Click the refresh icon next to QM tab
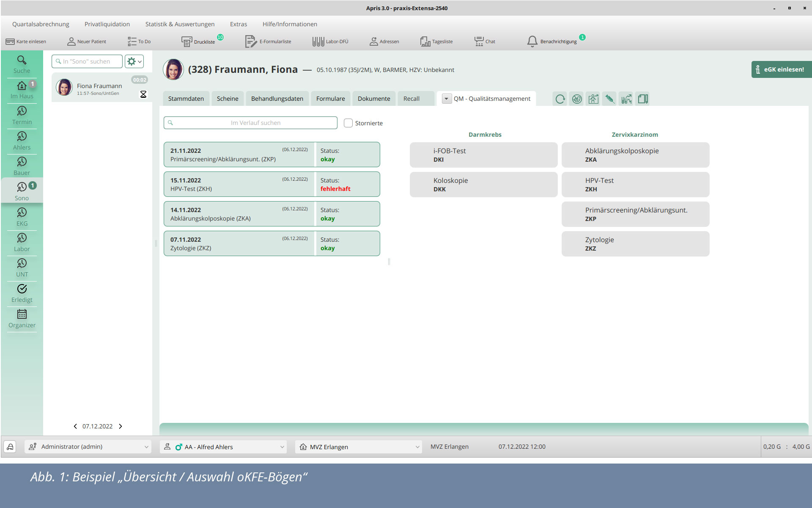The width and height of the screenshot is (812, 508). click(560, 99)
